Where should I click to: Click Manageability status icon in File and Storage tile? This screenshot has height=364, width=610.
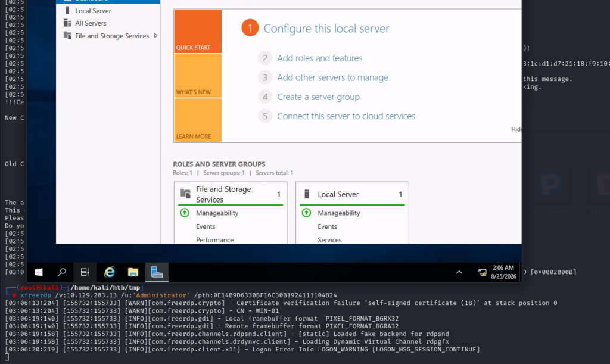click(185, 213)
